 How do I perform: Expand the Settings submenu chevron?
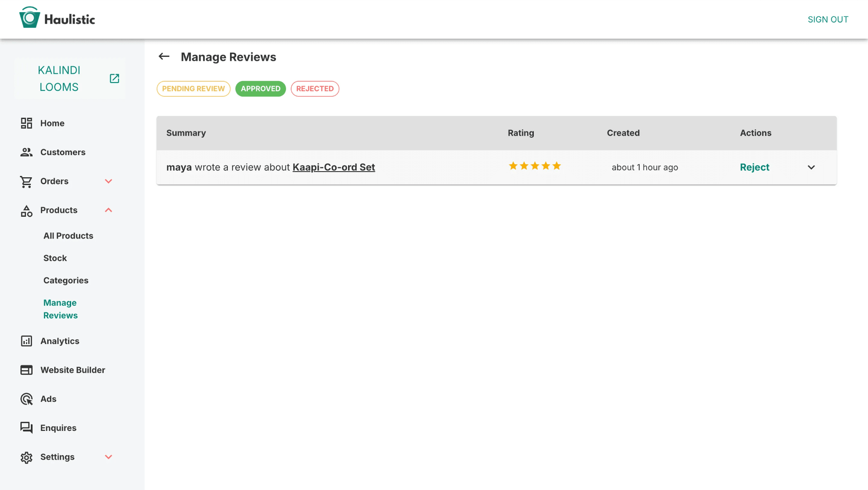(x=108, y=457)
